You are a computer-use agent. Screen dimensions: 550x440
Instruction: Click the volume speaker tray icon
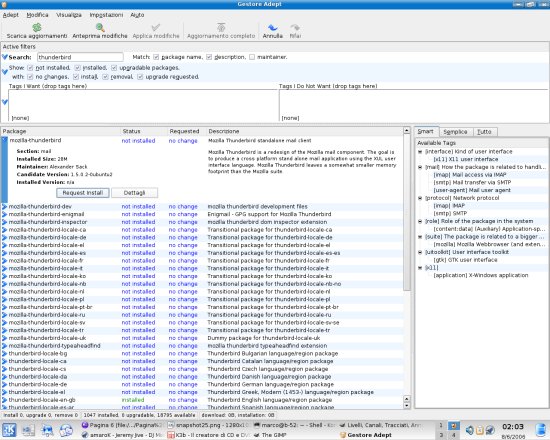pyautogui.click(x=469, y=430)
